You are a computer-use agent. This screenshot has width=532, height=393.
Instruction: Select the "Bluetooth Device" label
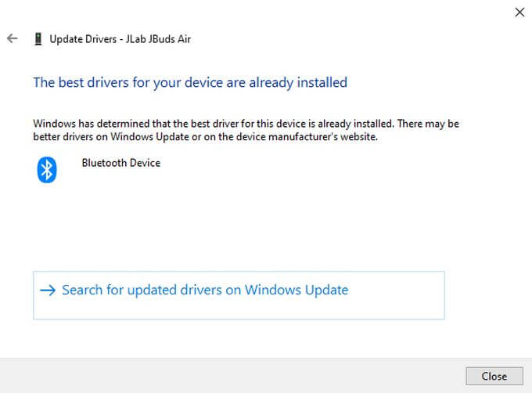coord(120,163)
